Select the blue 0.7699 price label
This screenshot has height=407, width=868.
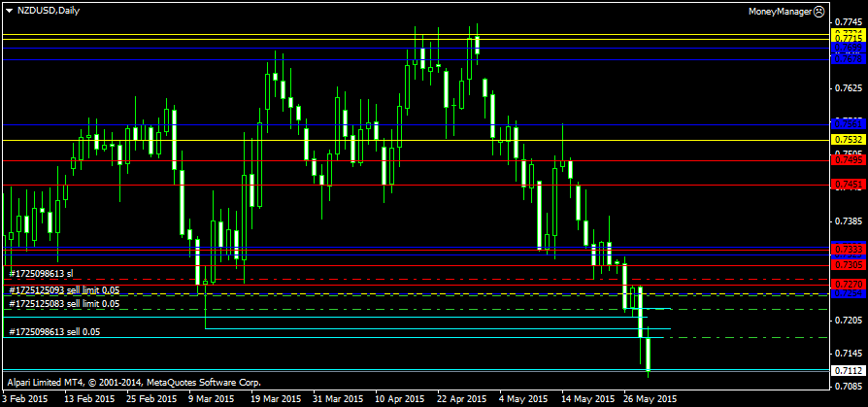[847, 49]
